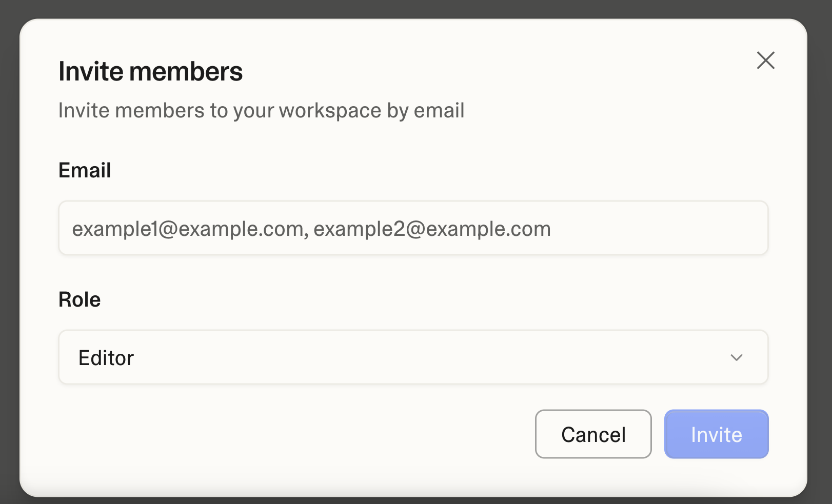The height and width of the screenshot is (504, 832).
Task: Click dark backdrop above the dialog
Action: click(410, 8)
